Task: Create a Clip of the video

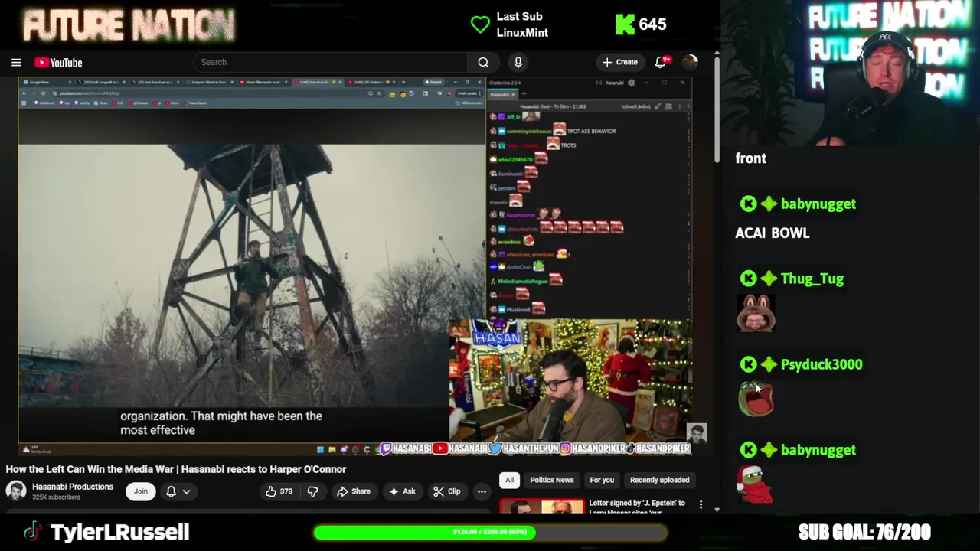Action: click(446, 491)
